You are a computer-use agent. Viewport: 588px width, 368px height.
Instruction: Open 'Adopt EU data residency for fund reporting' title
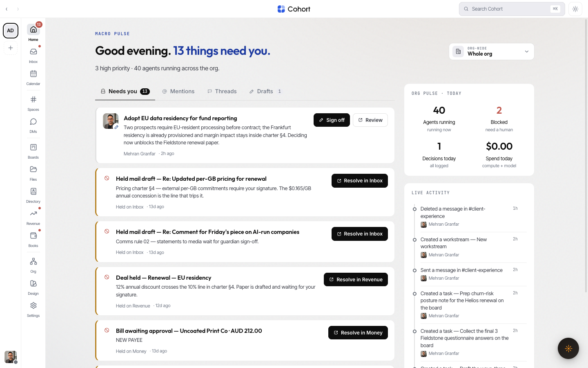(x=180, y=118)
